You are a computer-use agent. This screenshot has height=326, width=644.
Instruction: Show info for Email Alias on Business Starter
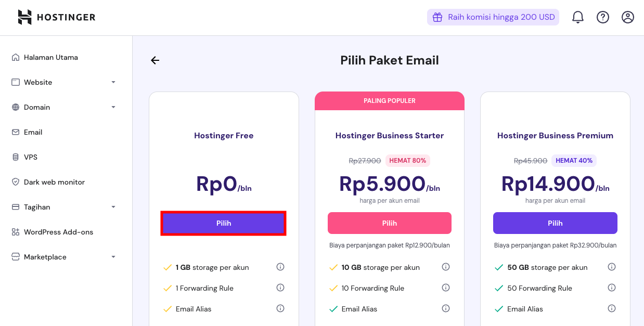coord(446,308)
